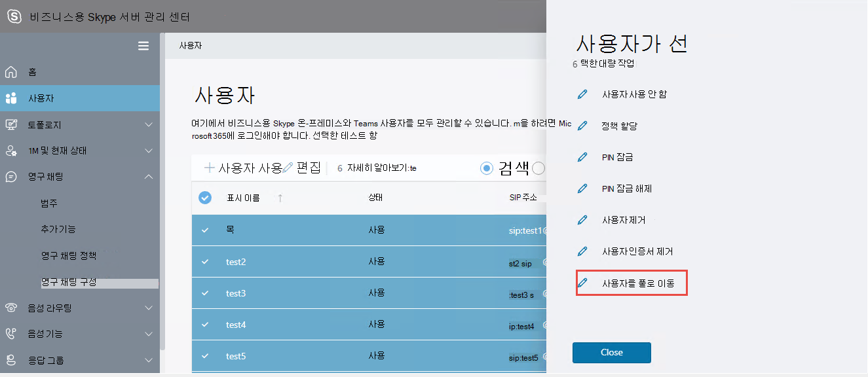
Task: Expand the 응답 그룹 chevron
Action: (x=149, y=360)
